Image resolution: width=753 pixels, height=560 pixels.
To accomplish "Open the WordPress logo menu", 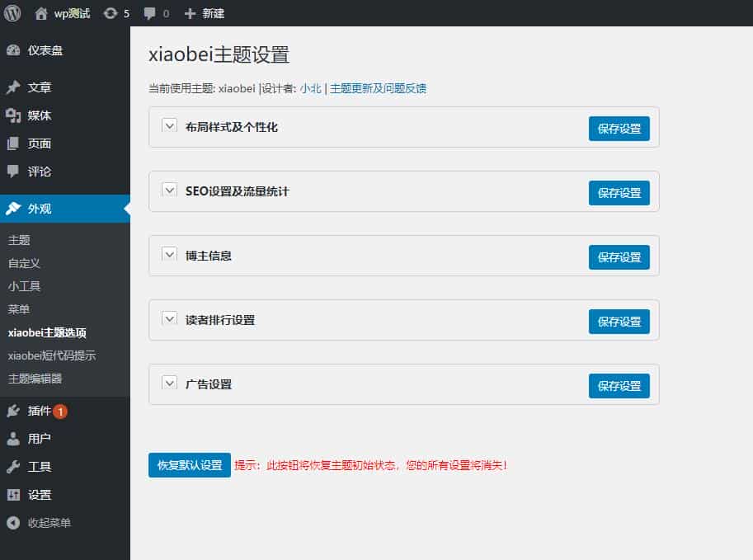I will pos(12,13).
